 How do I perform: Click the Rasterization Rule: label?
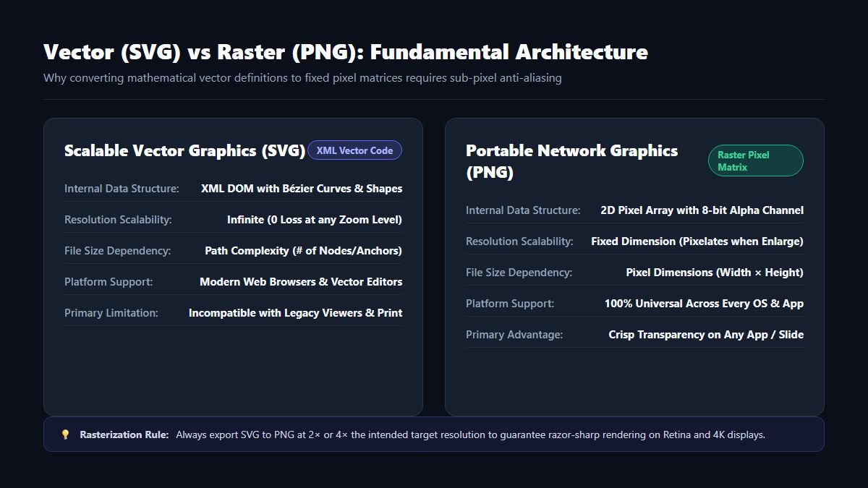[x=124, y=435]
